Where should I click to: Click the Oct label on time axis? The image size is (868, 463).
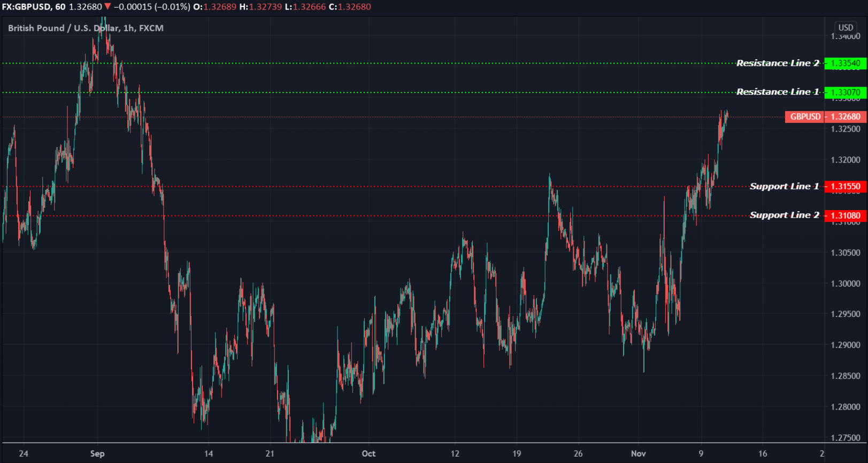click(368, 453)
